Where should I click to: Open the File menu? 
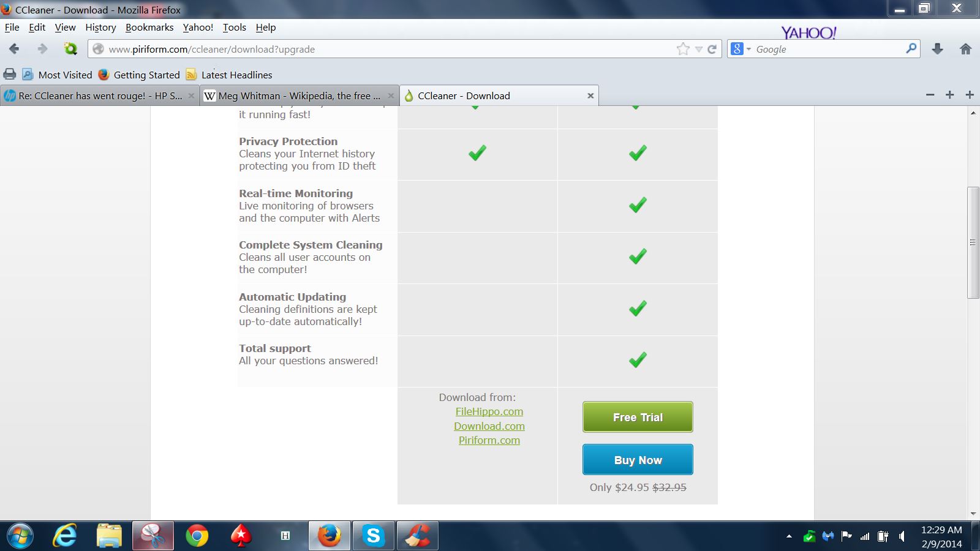pyautogui.click(x=12, y=28)
